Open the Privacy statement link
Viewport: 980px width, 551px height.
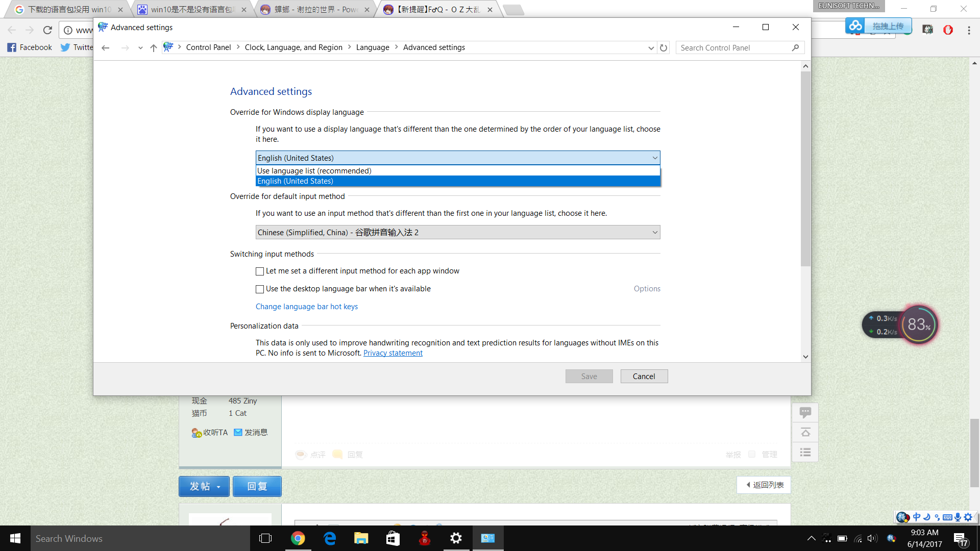coord(393,353)
